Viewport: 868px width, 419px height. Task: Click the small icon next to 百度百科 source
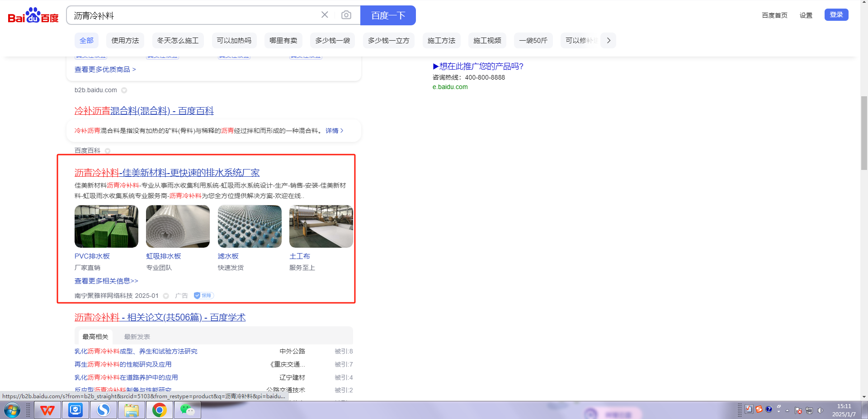(x=108, y=151)
